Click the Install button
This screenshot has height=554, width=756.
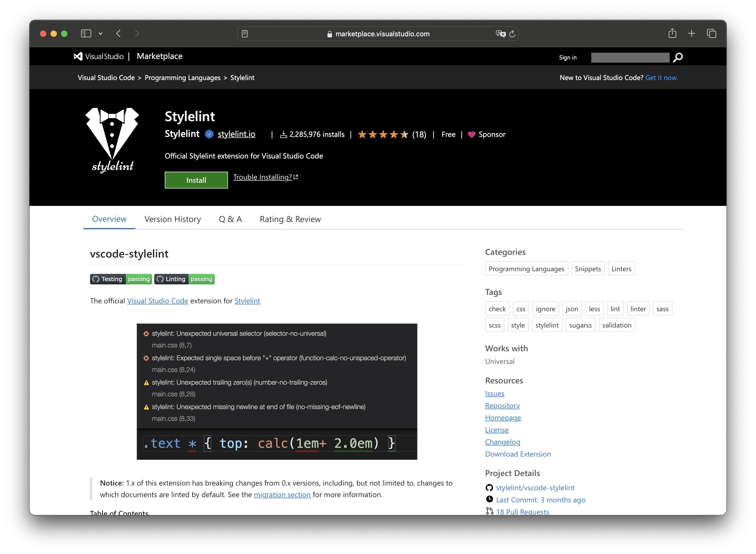pyautogui.click(x=196, y=180)
